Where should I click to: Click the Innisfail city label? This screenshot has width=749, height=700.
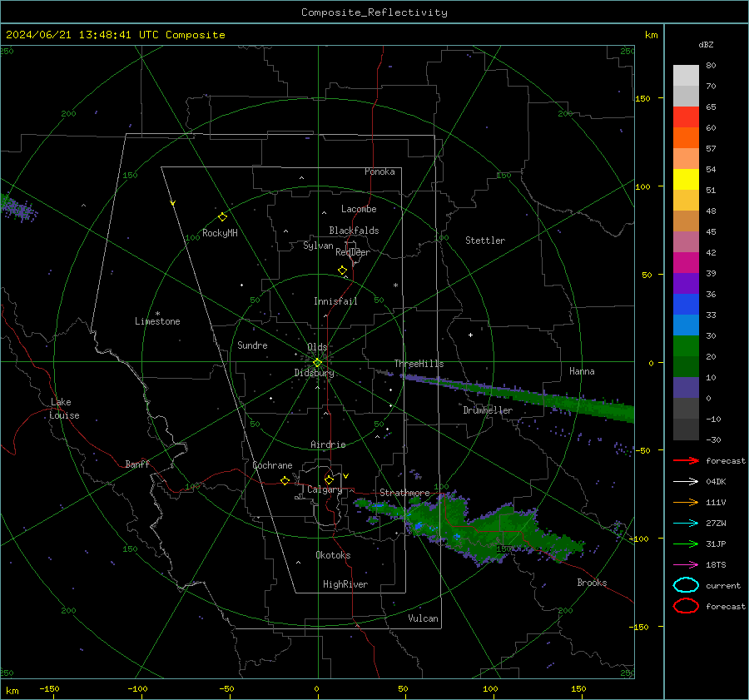(335, 301)
